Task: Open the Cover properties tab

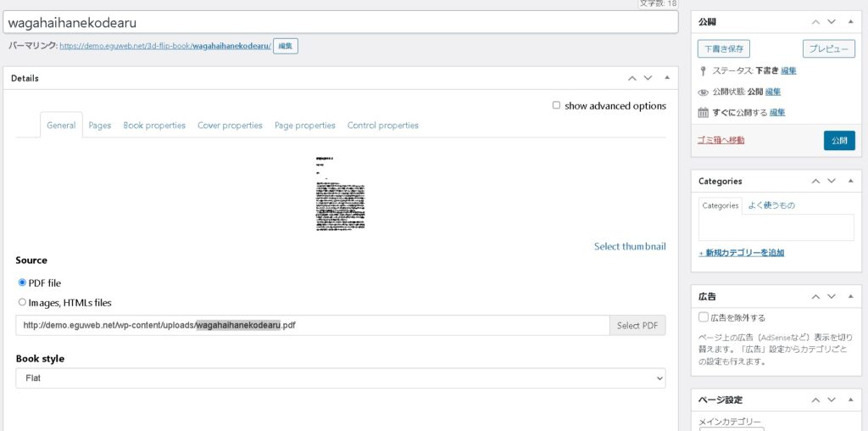Action: 230,126
